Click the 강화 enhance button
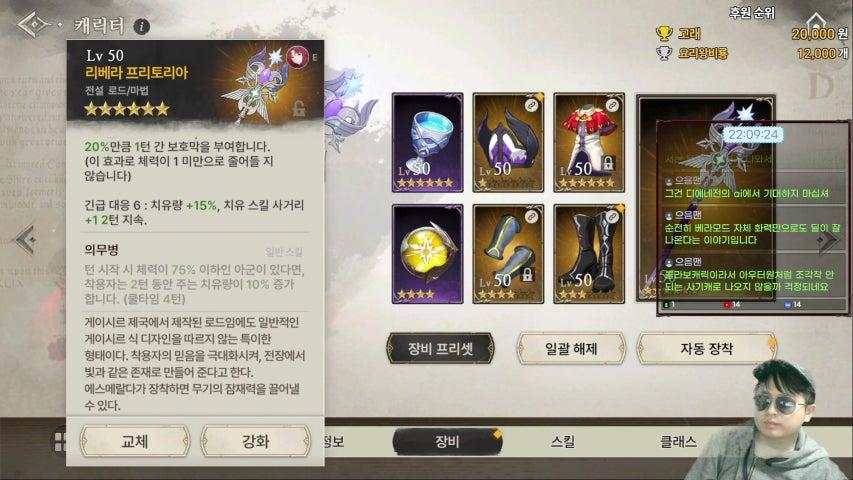The height and width of the screenshot is (480, 853). pos(255,441)
